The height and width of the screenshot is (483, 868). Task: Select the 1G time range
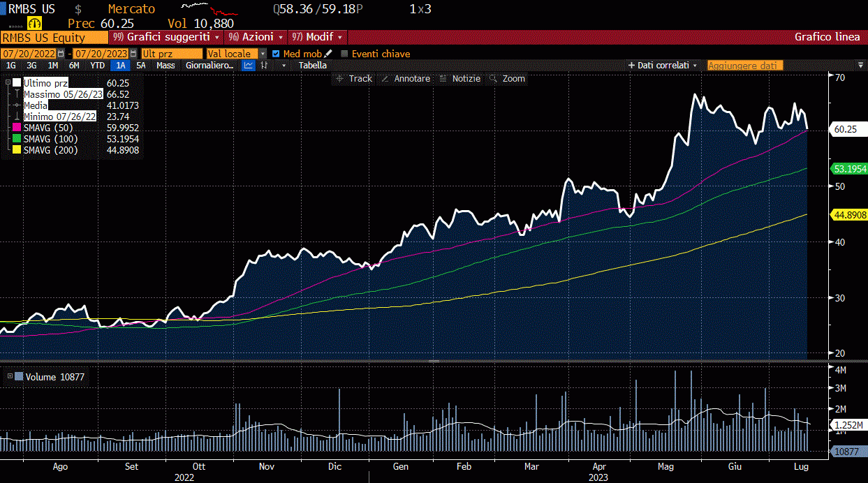[x=11, y=65]
